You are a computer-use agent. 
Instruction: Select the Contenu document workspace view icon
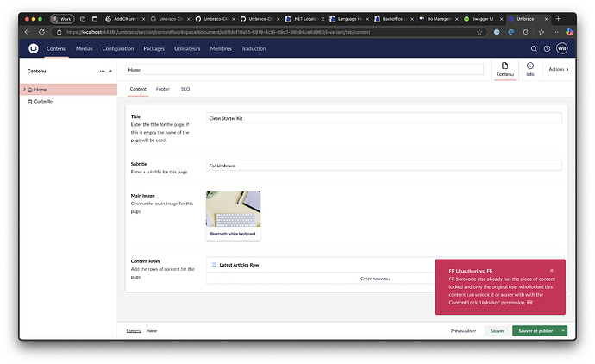coord(504,69)
